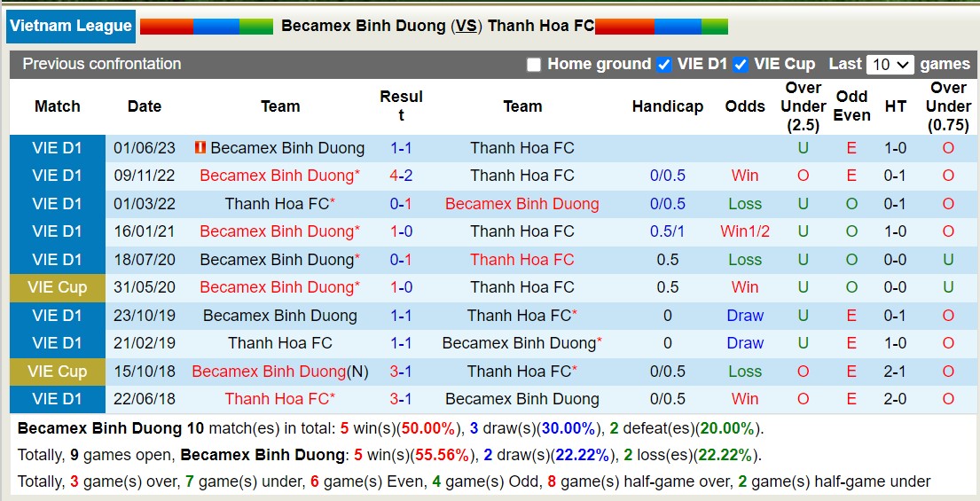Open the 0-1 result from 01/03/22
The image size is (980, 501).
[x=401, y=204]
